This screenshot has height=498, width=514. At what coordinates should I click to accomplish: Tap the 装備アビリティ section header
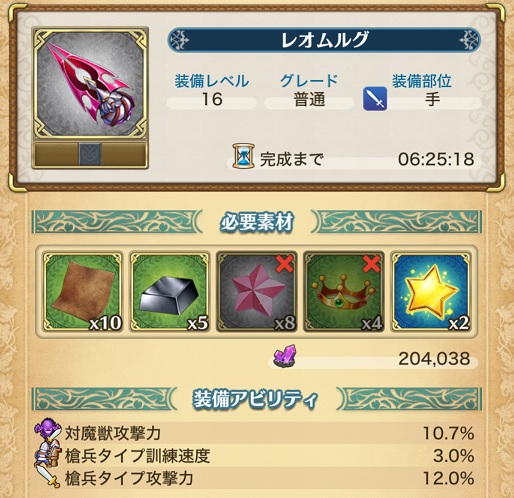(x=257, y=399)
